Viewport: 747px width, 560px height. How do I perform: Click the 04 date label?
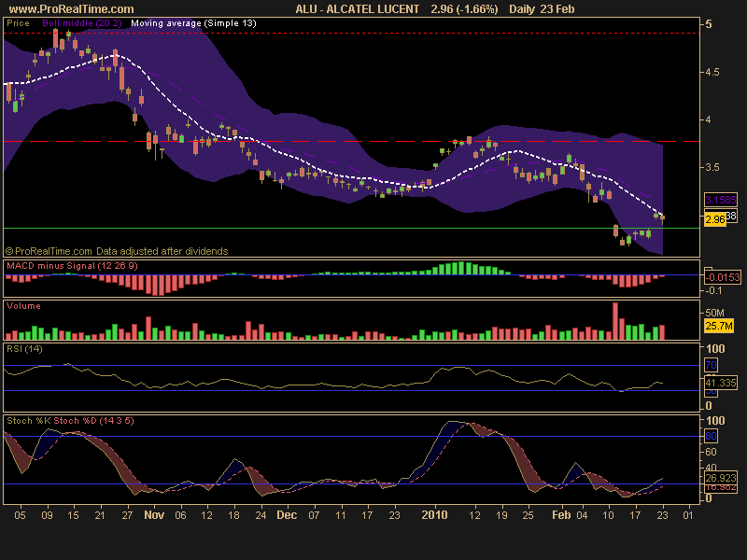582,515
